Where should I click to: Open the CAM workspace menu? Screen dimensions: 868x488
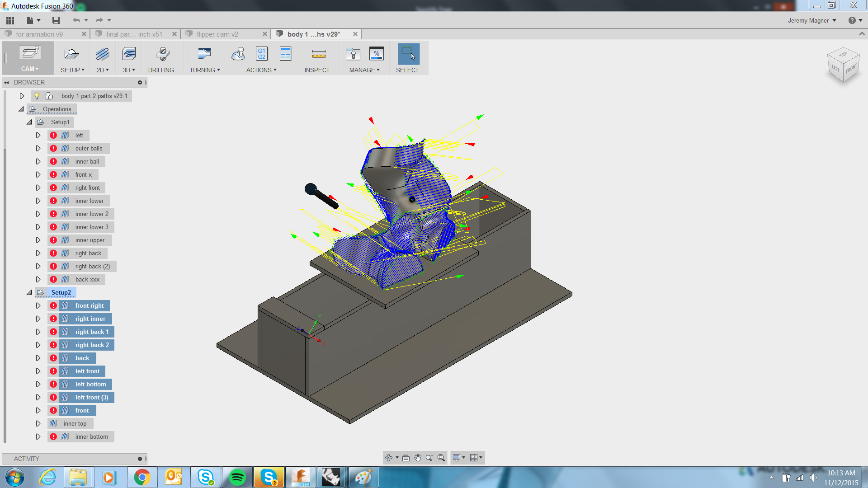(x=28, y=69)
